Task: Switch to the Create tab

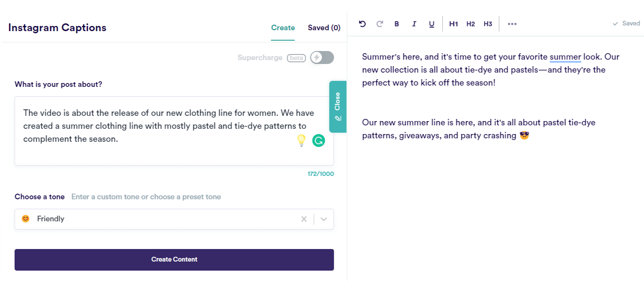Action: point(283,28)
